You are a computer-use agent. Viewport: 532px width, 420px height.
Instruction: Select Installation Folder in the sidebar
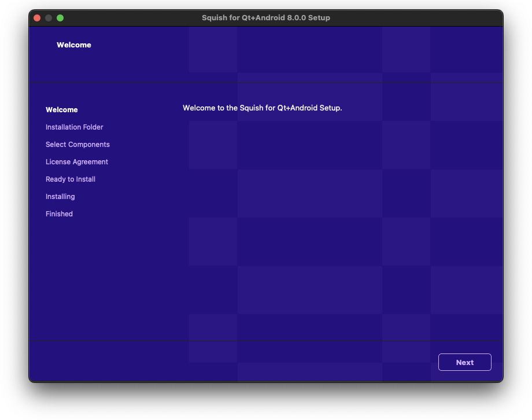point(74,127)
